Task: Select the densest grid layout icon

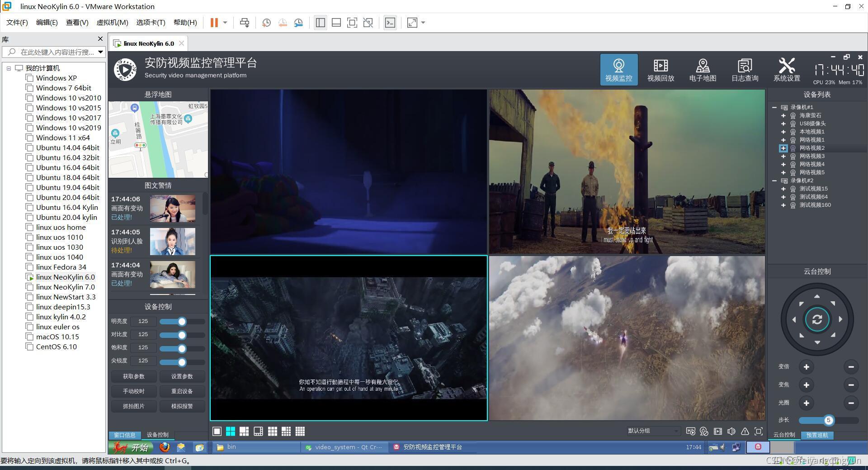Action: (300, 431)
